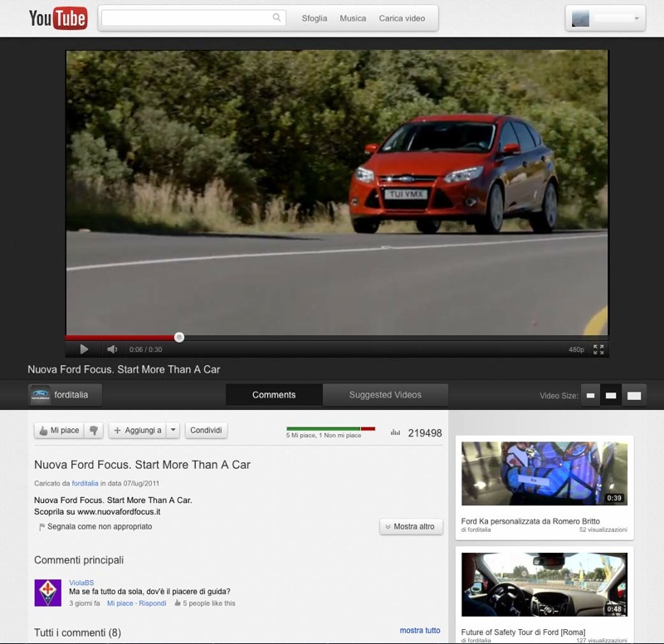Switch to the Suggested Videos tab

pos(385,394)
